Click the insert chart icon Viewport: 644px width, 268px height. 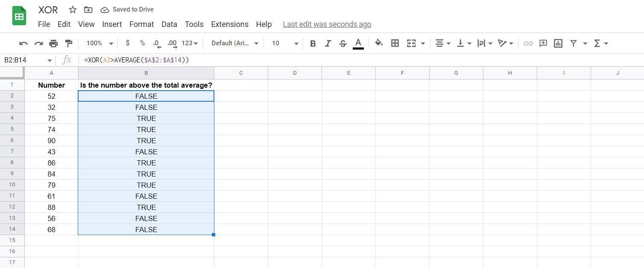click(558, 43)
